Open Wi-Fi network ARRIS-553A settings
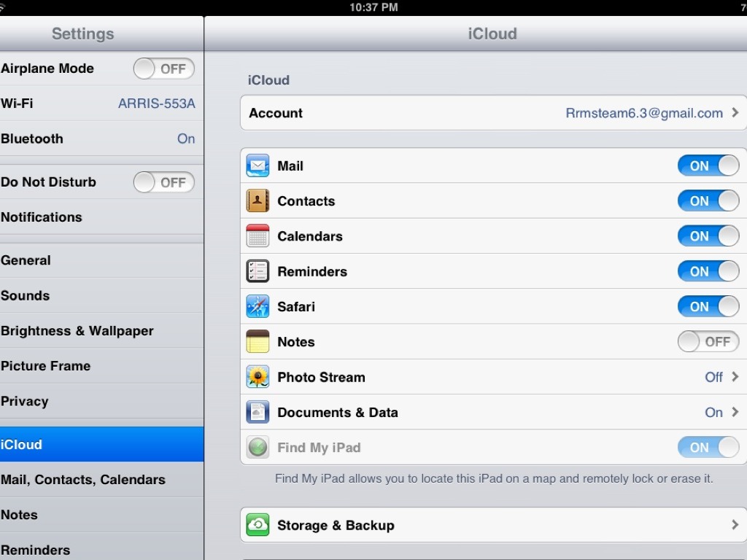747x560 pixels. [156, 104]
